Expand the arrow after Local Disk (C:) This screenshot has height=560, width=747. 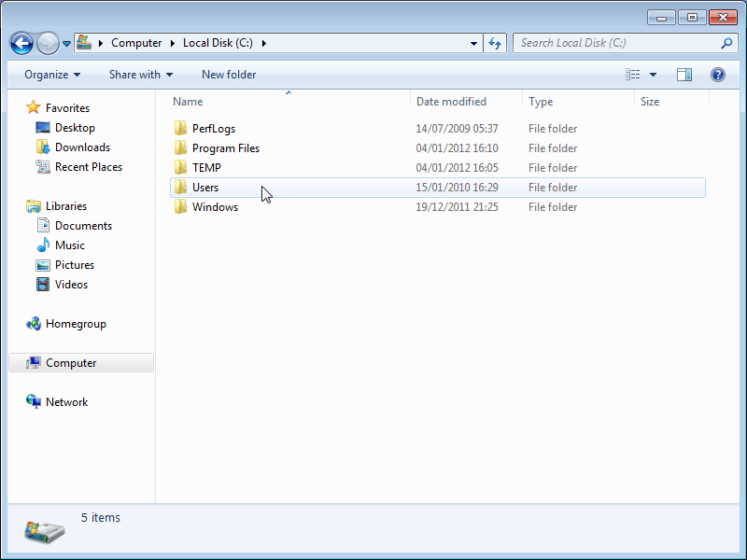tap(264, 43)
